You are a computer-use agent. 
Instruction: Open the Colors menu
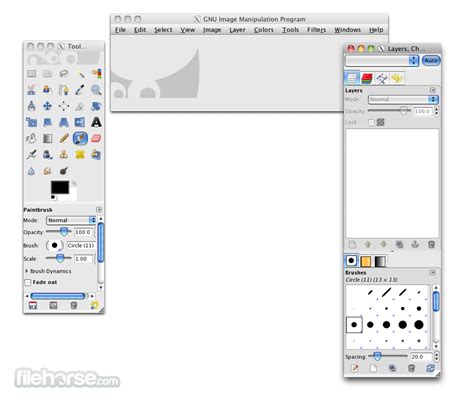click(x=263, y=30)
